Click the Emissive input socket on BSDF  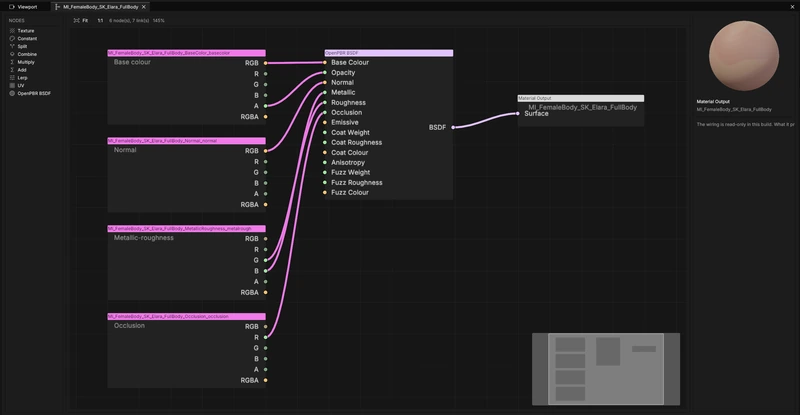324,122
